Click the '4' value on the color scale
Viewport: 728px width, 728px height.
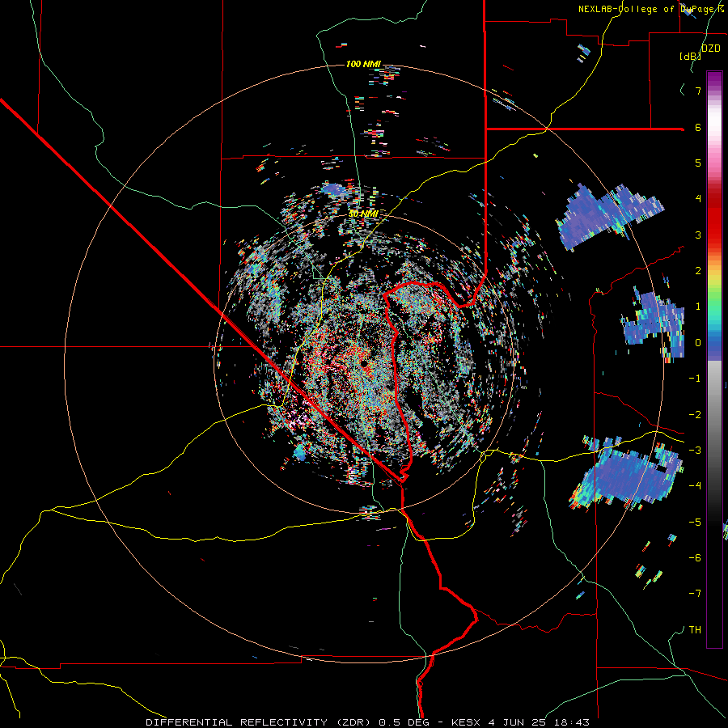click(x=698, y=199)
